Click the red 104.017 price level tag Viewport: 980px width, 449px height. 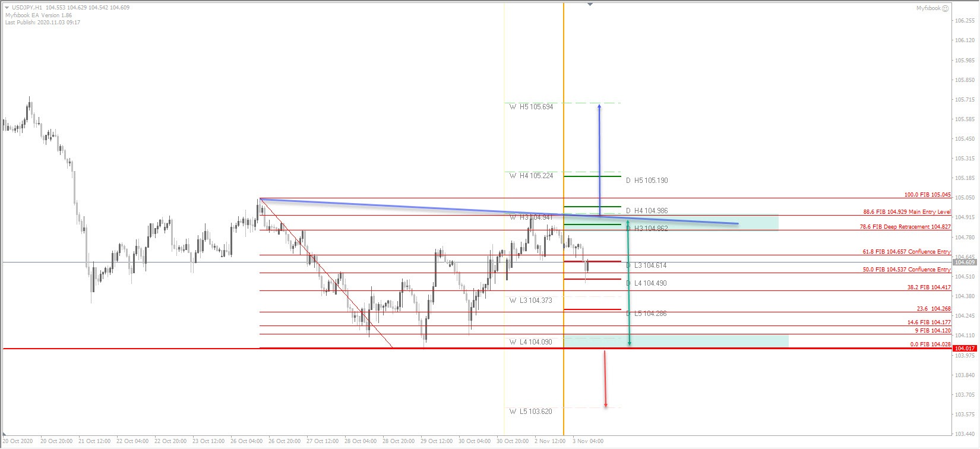pos(963,349)
